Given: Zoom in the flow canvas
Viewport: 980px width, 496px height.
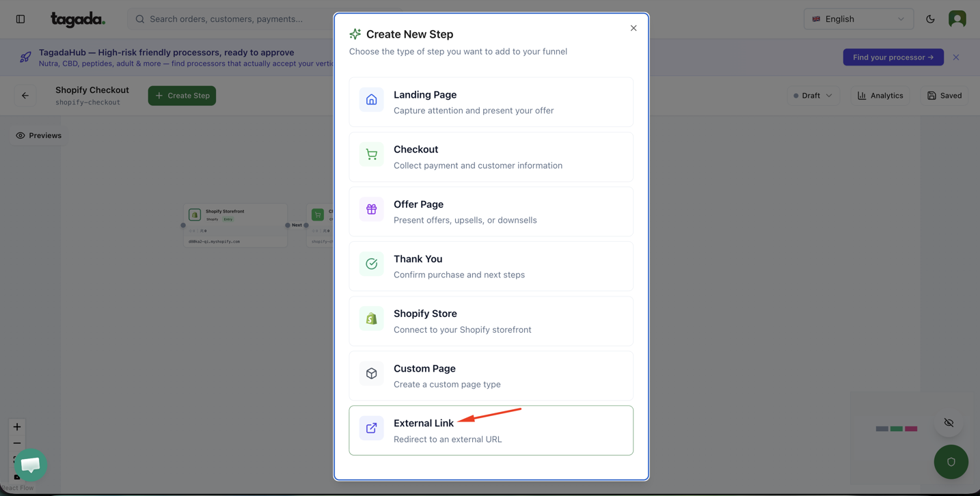Looking at the screenshot, I should pos(17,427).
